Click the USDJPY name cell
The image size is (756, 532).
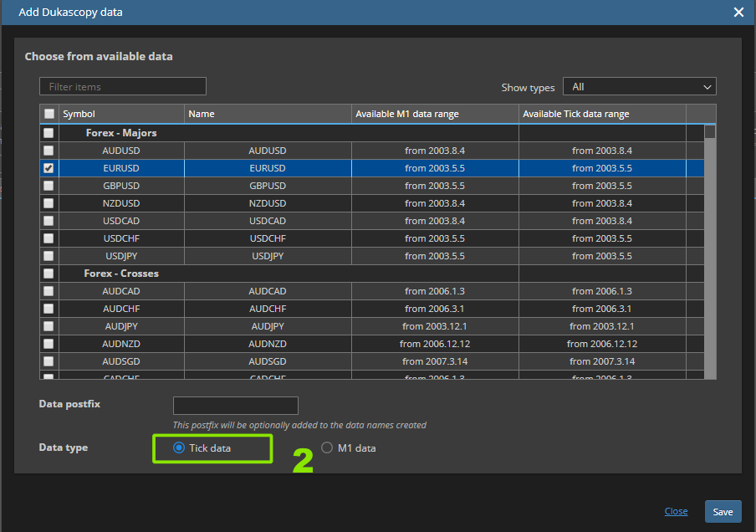click(268, 256)
